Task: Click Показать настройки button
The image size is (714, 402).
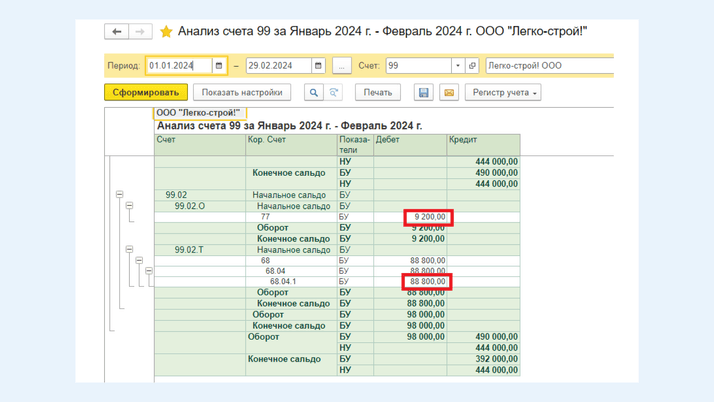Action: [x=242, y=92]
